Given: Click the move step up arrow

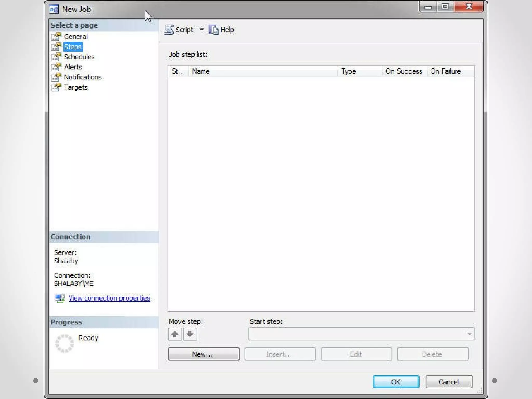Looking at the screenshot, I should point(175,334).
